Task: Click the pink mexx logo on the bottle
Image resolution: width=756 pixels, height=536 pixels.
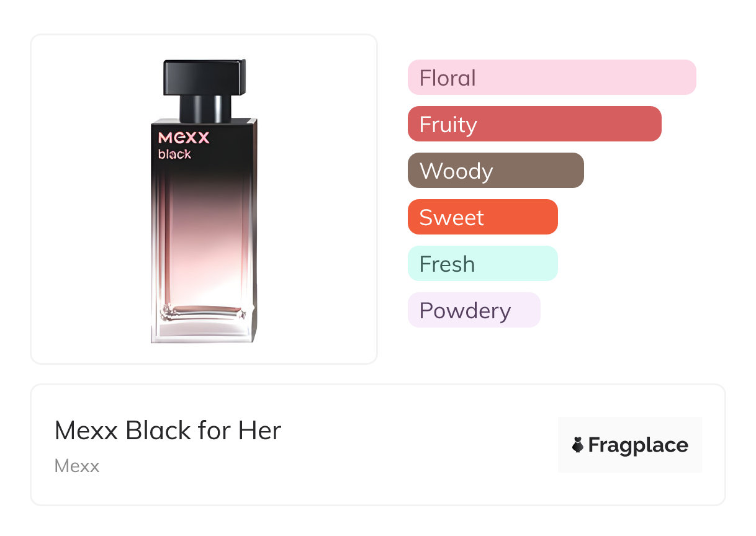Action: pos(184,137)
